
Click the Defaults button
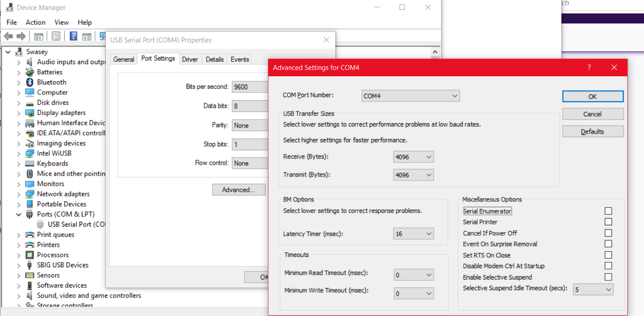592,132
